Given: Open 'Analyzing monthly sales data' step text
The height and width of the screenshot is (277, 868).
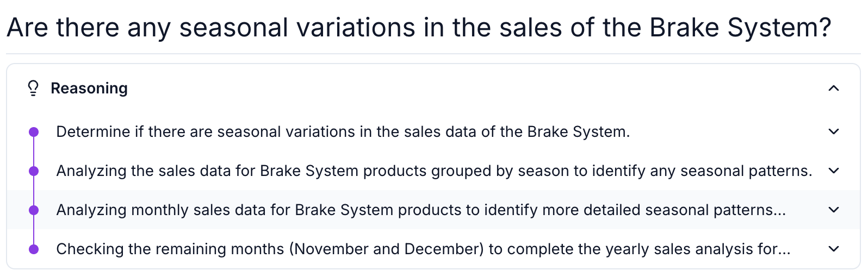Looking at the screenshot, I should (x=421, y=210).
